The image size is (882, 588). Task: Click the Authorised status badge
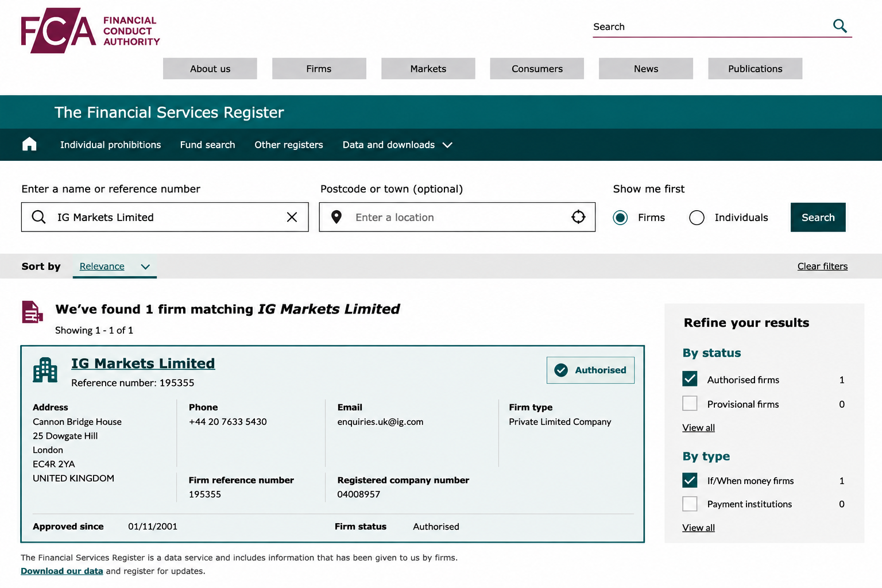[590, 370]
